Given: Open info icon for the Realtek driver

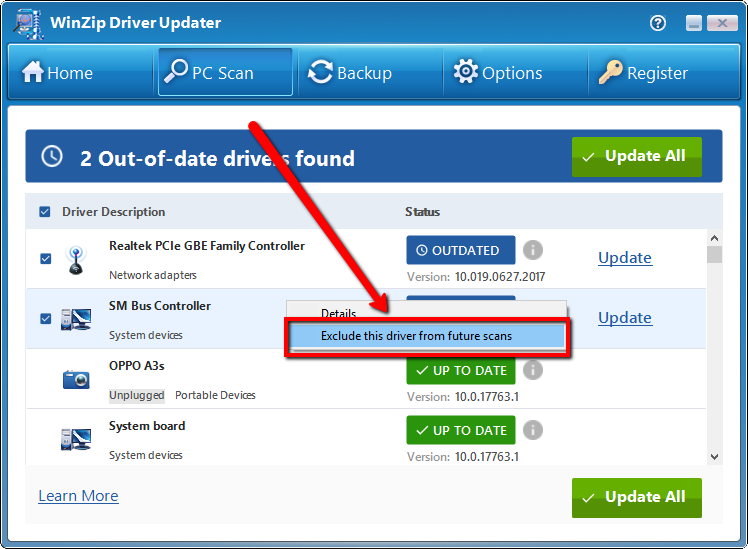Looking at the screenshot, I should click(x=533, y=250).
